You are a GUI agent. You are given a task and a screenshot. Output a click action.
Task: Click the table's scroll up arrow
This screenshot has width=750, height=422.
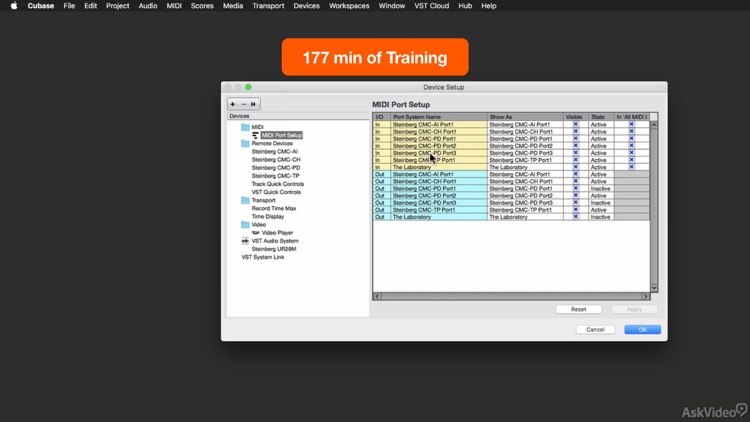point(654,124)
